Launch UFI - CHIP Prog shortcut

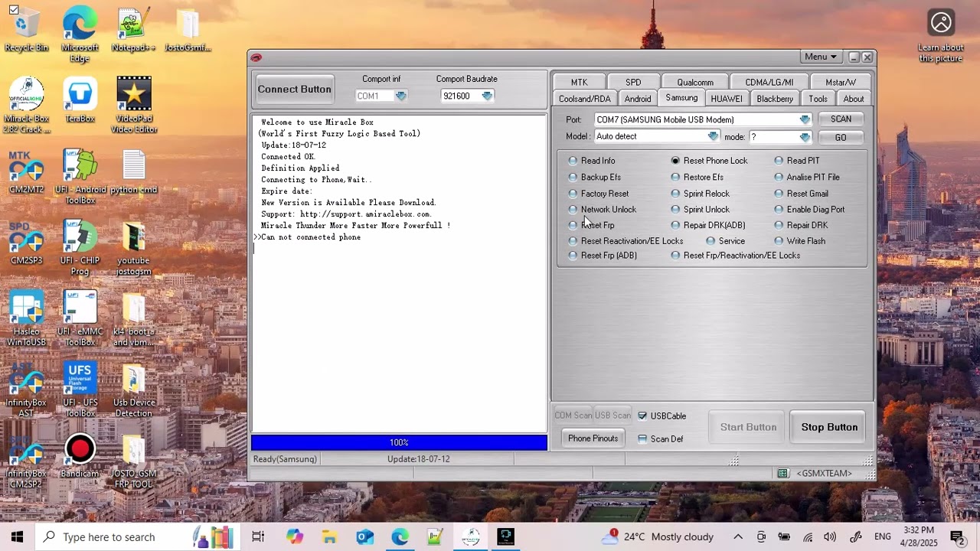80,249
